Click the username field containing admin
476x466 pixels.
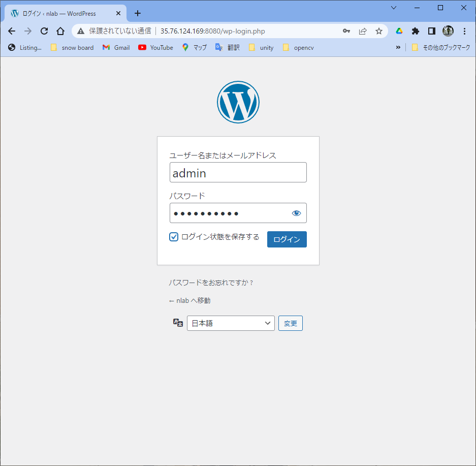coord(238,173)
